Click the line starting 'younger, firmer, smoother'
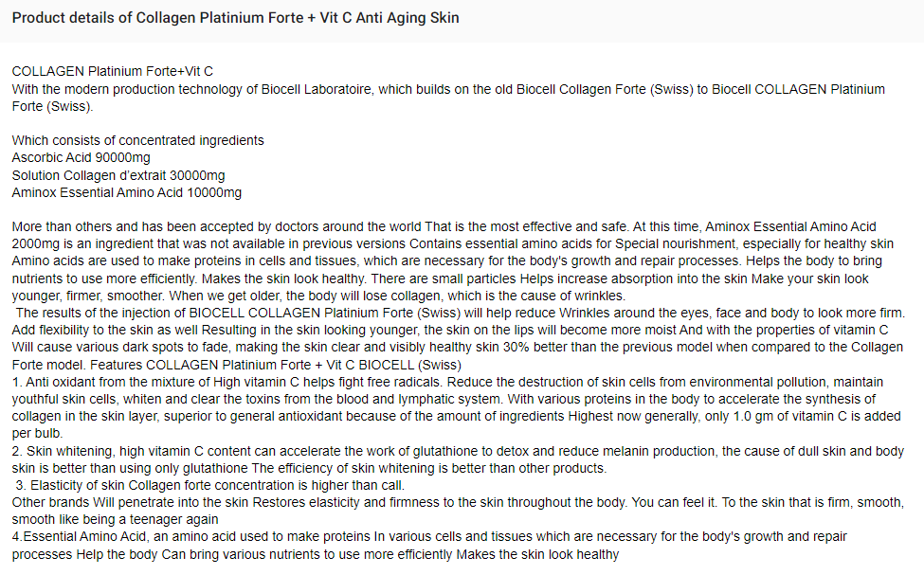This screenshot has height=575, width=924. 318,296
